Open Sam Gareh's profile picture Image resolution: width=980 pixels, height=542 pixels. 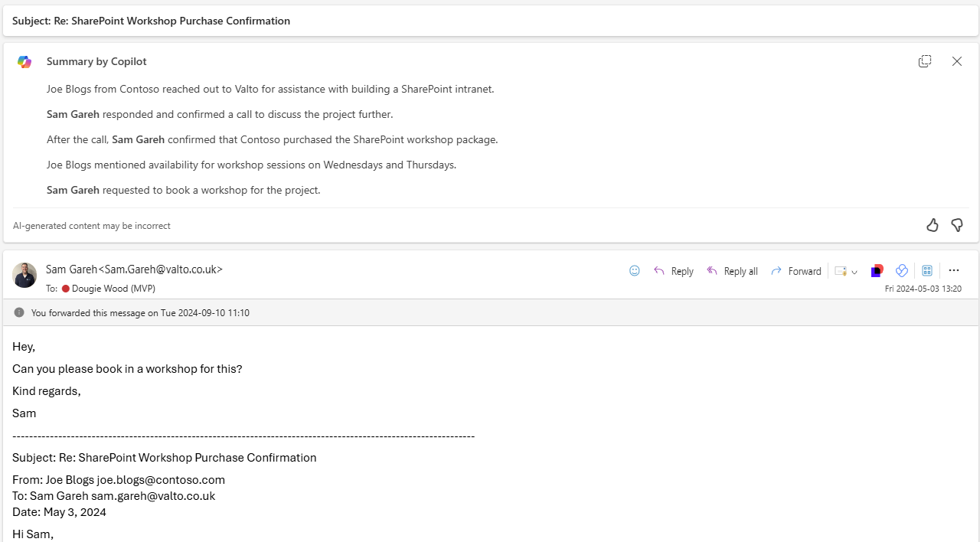click(24, 276)
